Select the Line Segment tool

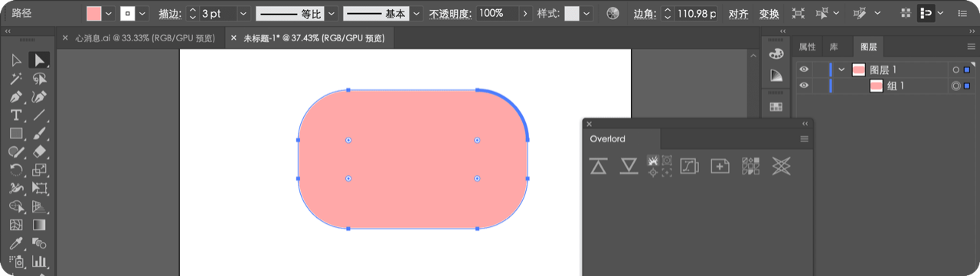[x=39, y=115]
